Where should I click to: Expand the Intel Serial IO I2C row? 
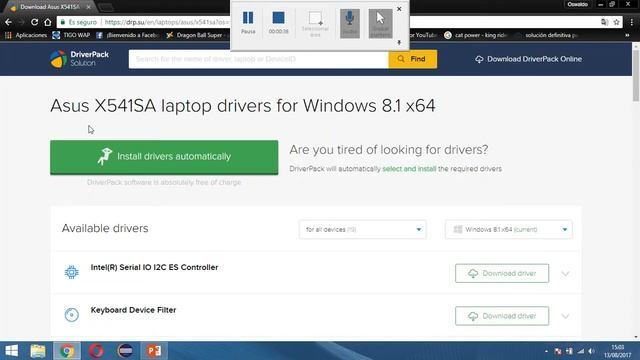(x=565, y=273)
